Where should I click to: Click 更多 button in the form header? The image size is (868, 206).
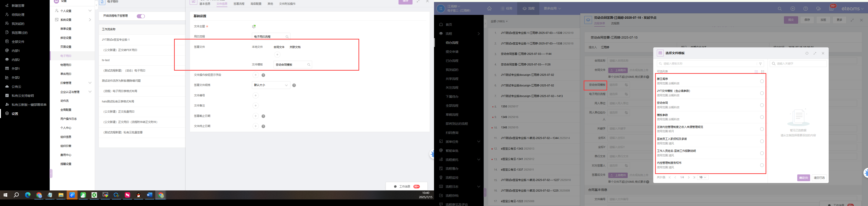(839, 20)
